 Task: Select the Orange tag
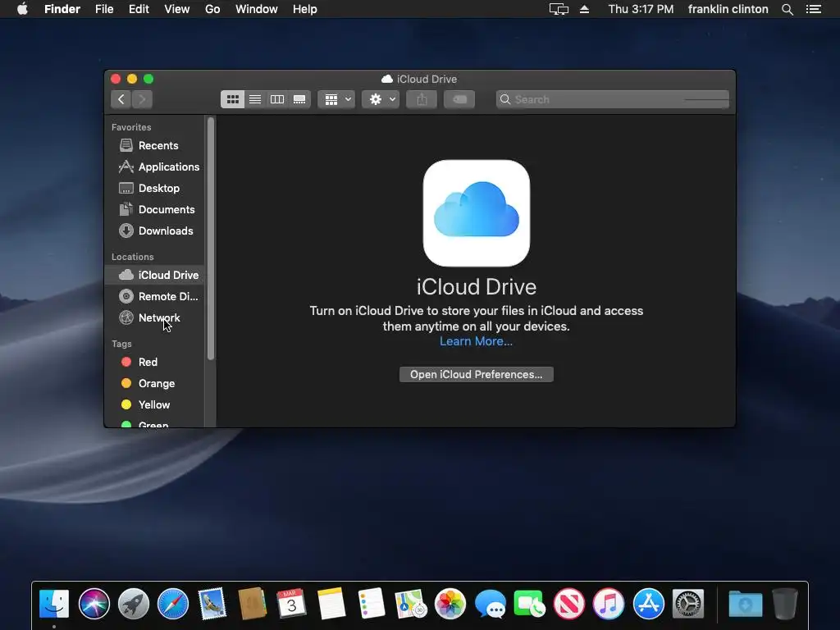pos(155,384)
